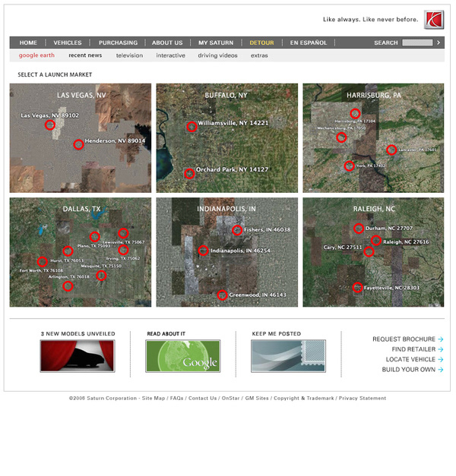Click the Saturn logo icon

tap(434, 20)
